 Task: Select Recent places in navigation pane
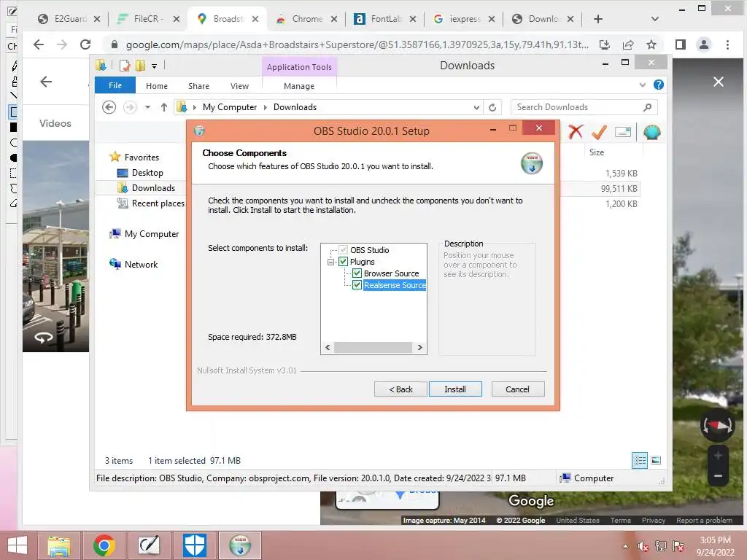click(x=158, y=203)
